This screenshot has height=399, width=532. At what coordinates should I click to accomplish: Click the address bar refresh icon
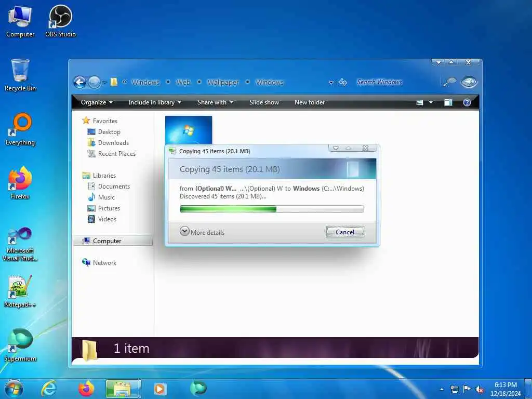coord(343,83)
